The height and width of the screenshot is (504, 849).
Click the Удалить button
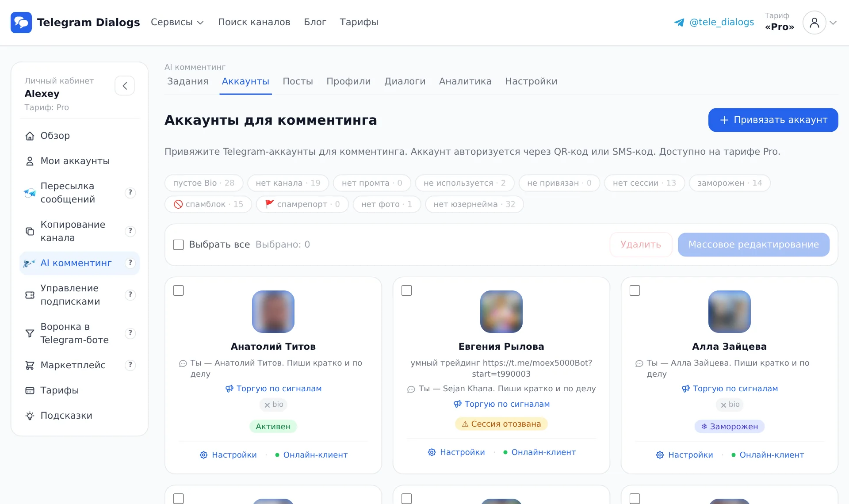pyautogui.click(x=641, y=245)
